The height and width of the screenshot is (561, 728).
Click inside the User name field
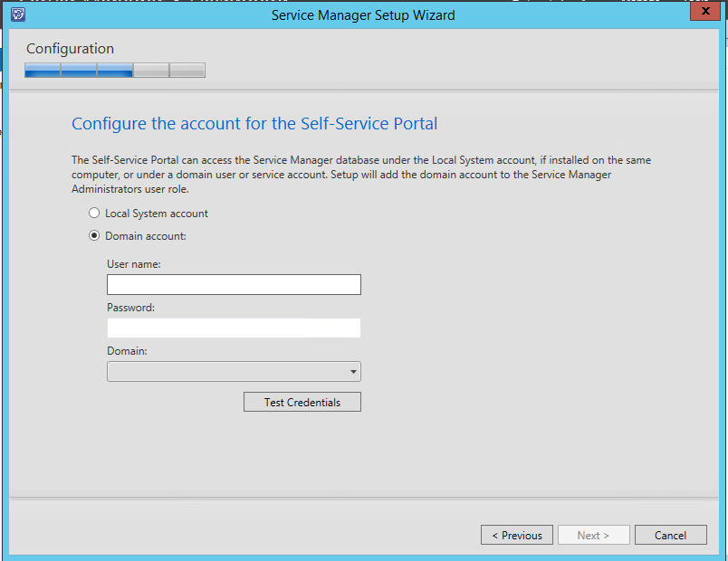click(x=234, y=284)
